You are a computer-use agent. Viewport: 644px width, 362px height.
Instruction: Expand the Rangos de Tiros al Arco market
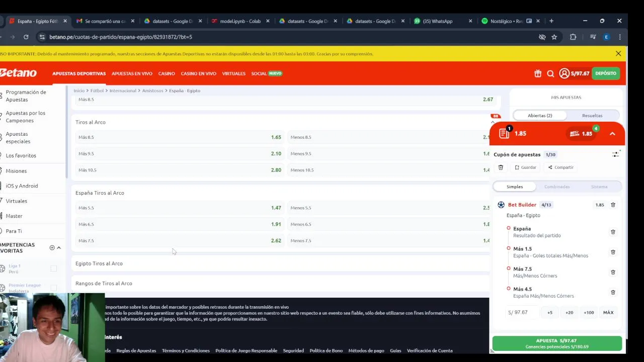pyautogui.click(x=281, y=284)
